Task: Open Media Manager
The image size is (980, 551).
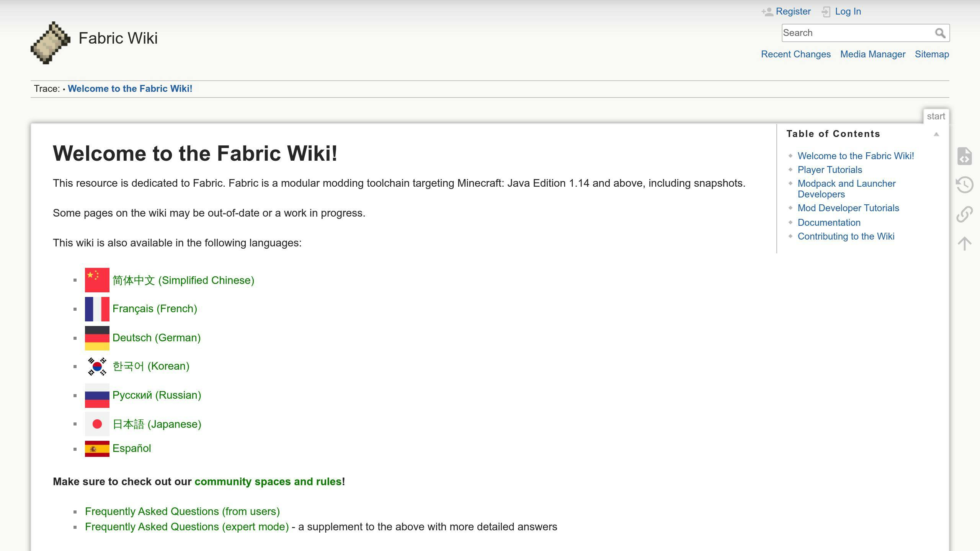Action: [x=873, y=54]
